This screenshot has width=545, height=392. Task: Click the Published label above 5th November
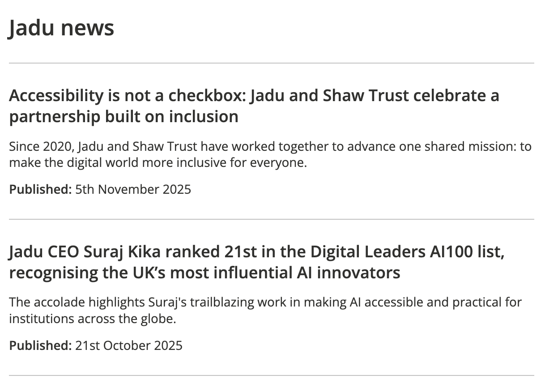pos(40,189)
